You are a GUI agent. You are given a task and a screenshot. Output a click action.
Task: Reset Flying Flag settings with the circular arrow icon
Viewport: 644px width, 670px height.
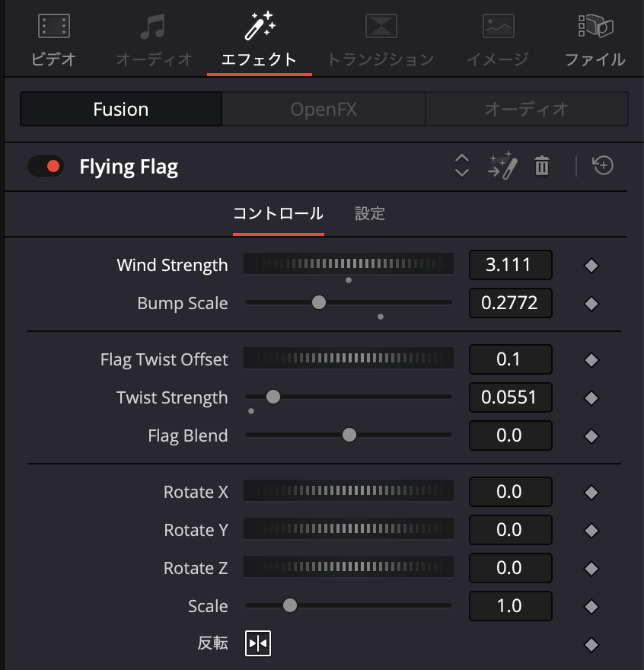pos(602,166)
